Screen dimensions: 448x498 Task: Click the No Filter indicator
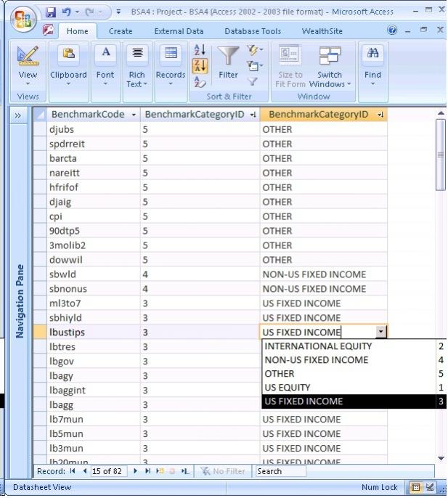tap(223, 471)
